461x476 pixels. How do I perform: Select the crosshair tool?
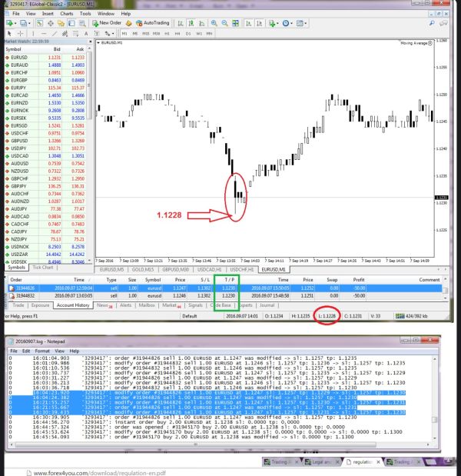[x=20, y=33]
